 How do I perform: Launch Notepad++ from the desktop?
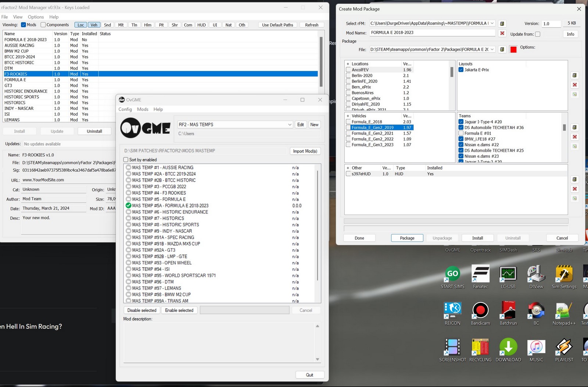[x=564, y=313]
